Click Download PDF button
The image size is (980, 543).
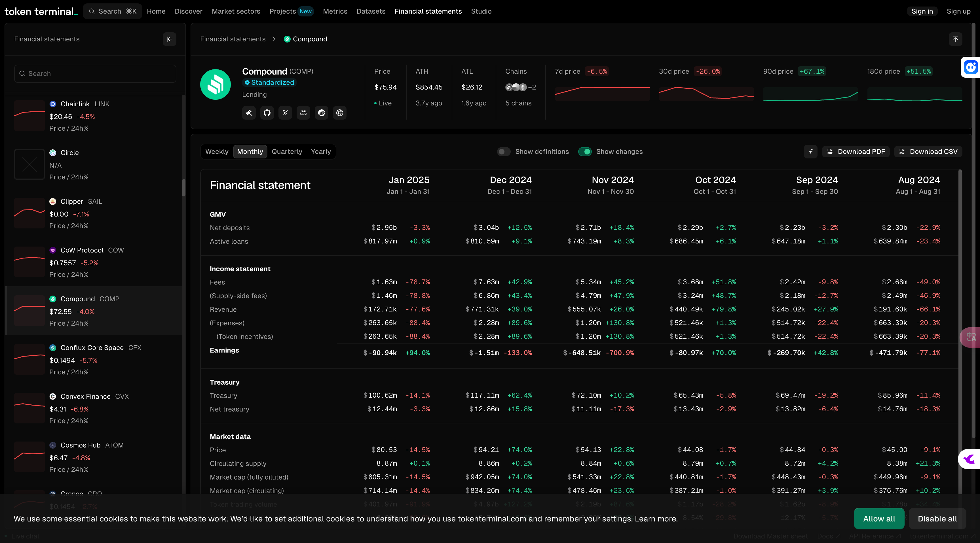point(856,152)
